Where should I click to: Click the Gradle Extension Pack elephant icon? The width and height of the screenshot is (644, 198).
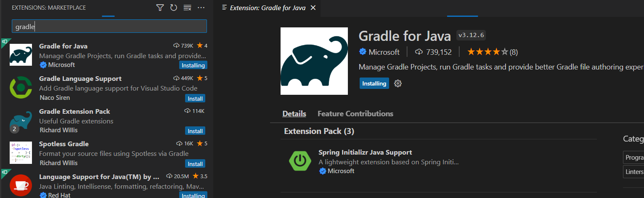(21, 121)
